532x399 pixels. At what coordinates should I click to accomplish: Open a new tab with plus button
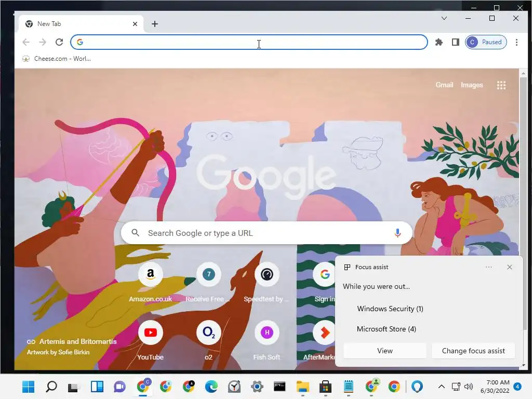coord(155,24)
